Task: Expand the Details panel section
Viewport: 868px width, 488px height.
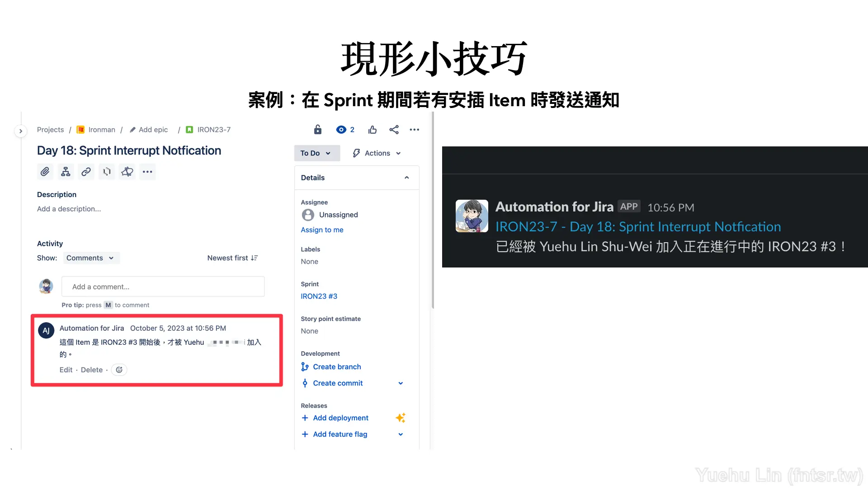Action: pos(406,178)
